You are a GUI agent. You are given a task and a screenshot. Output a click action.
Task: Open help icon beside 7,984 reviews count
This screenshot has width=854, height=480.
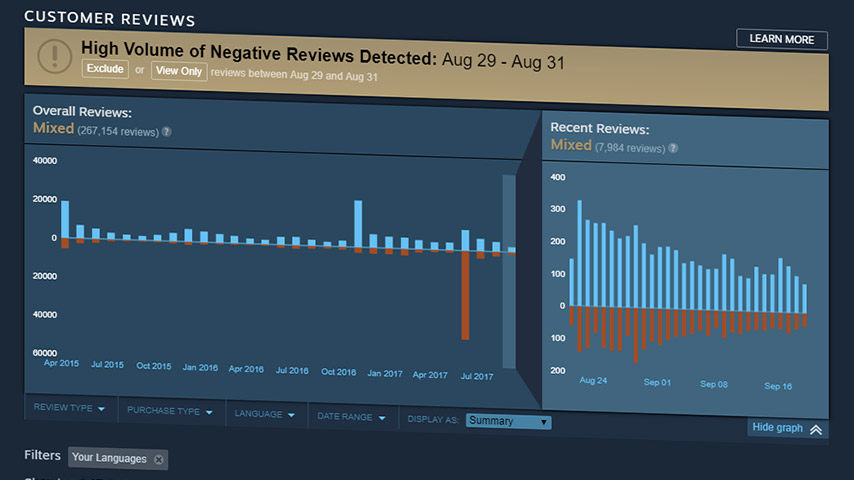pyautogui.click(x=673, y=148)
